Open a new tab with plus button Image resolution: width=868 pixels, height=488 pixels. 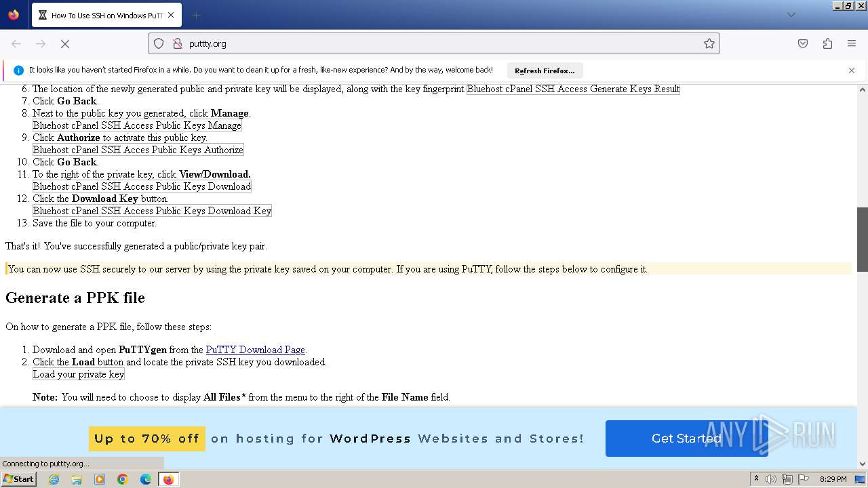[x=197, y=15]
